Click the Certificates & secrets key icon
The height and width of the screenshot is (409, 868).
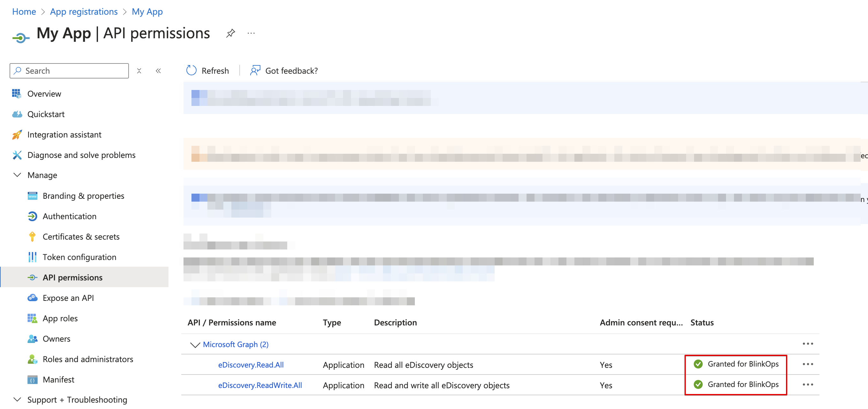32,236
